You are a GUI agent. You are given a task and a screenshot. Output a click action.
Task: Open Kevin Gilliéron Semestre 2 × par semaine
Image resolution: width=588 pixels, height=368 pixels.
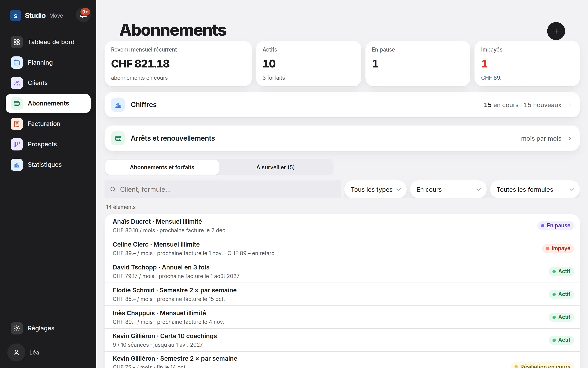pyautogui.click(x=342, y=360)
